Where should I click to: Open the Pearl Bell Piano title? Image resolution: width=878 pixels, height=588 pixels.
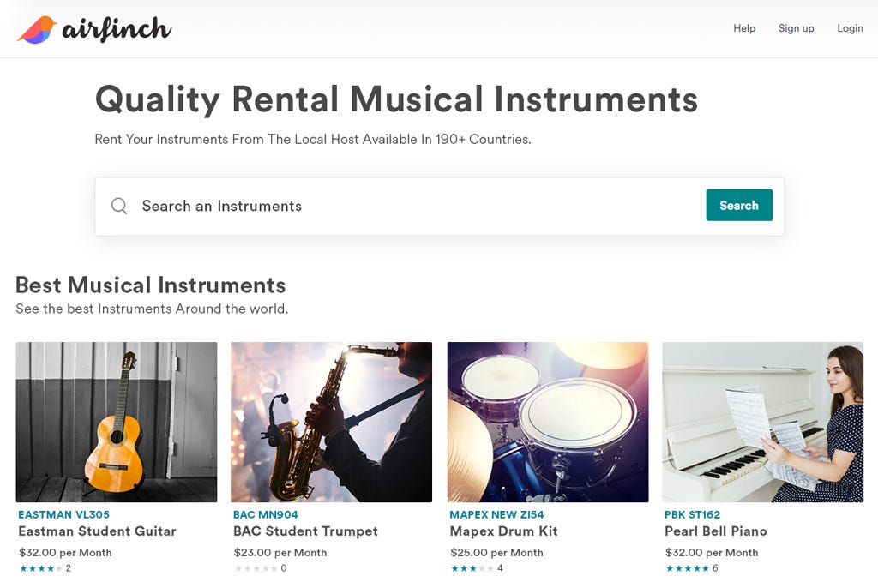716,531
